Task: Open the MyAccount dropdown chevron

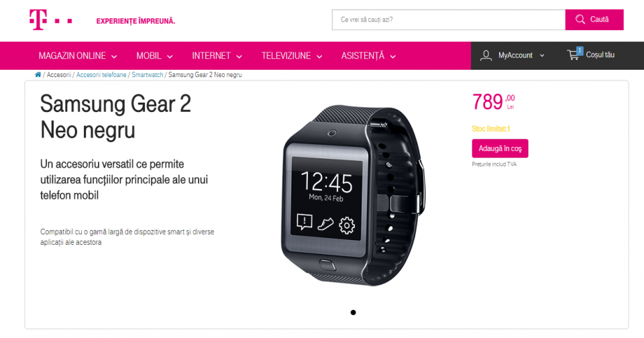Action: (542, 56)
